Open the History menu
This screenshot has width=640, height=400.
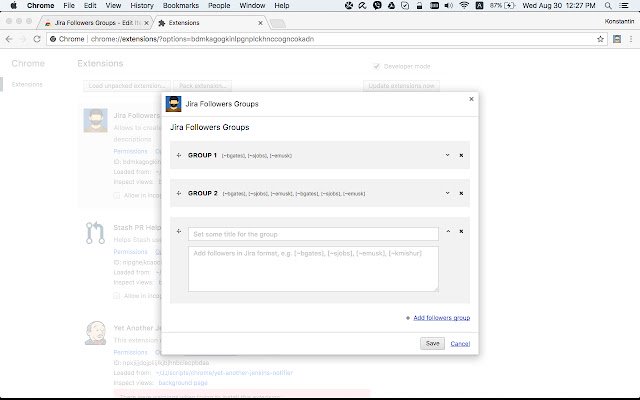click(142, 5)
